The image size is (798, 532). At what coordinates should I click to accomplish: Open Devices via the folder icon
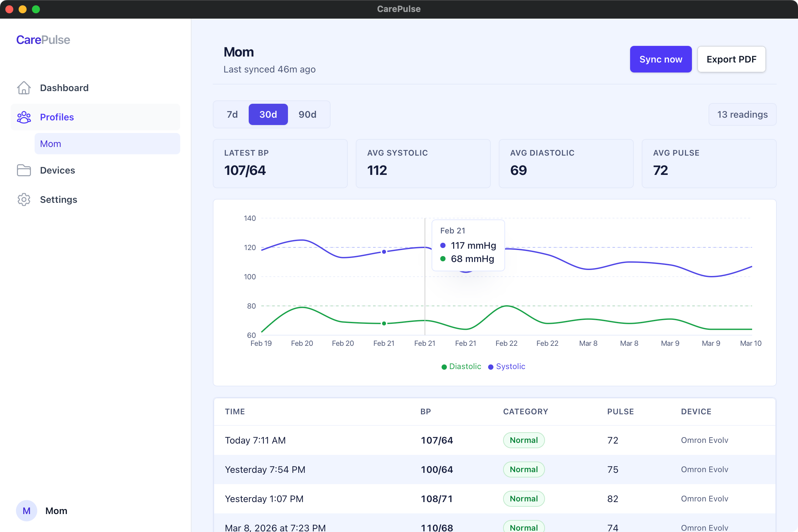point(24,170)
